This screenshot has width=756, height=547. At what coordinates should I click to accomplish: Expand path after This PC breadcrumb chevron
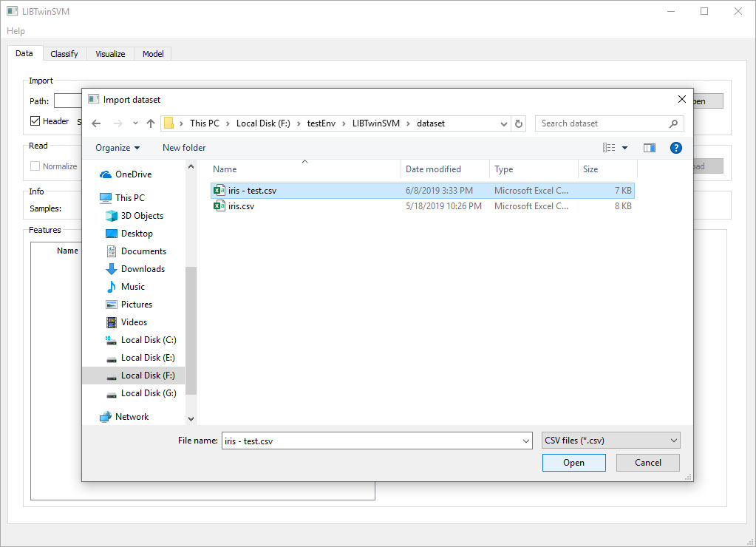tap(228, 123)
